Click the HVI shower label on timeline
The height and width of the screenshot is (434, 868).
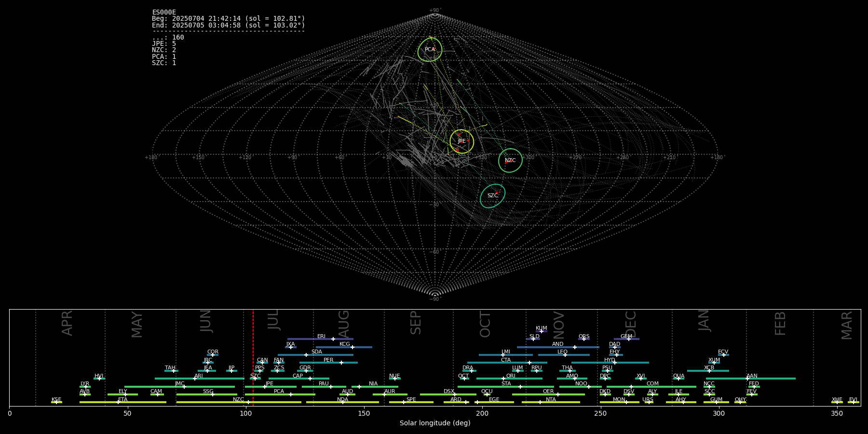pos(99,376)
